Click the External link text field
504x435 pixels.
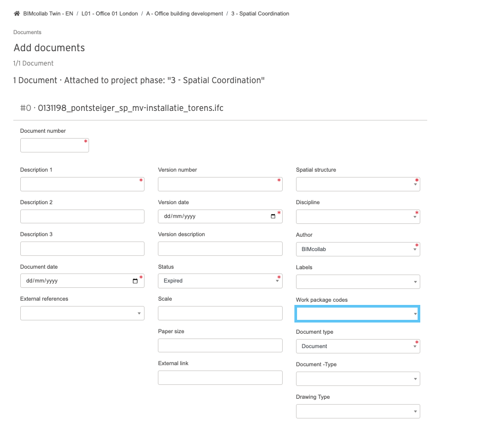(x=220, y=378)
